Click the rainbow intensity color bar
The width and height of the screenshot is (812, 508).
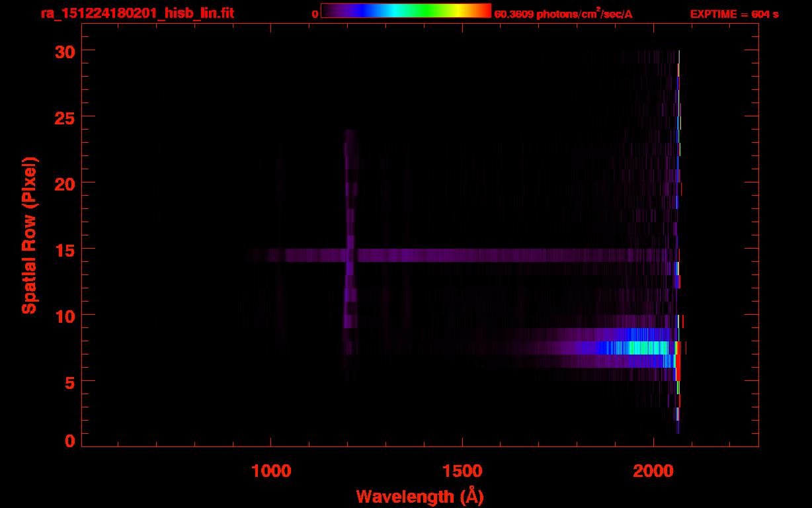pyautogui.click(x=406, y=11)
